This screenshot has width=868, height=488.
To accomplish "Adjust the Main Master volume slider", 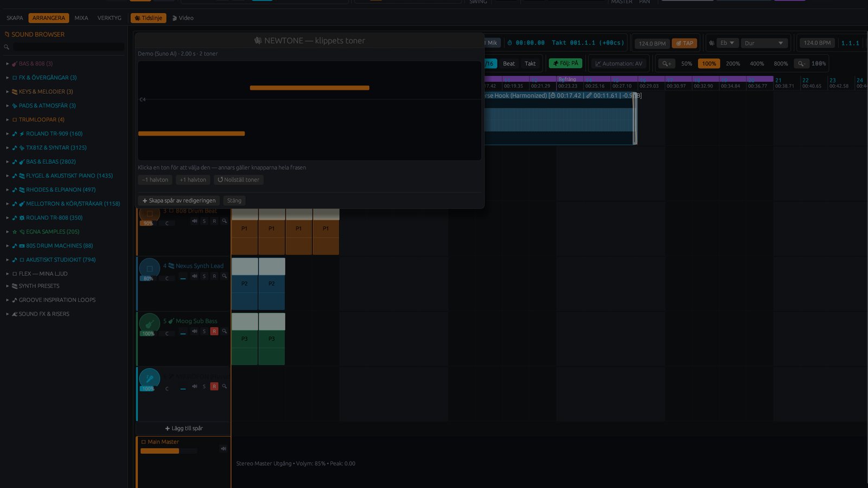I will (168, 451).
